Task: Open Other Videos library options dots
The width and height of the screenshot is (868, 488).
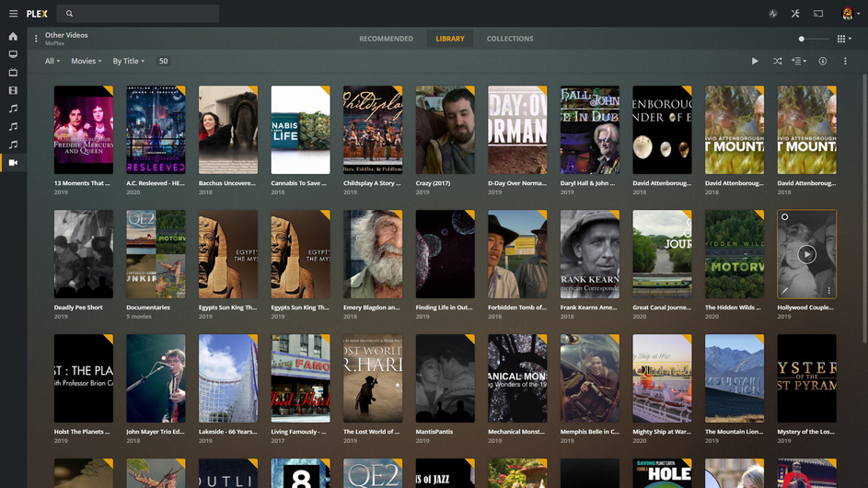Action: [36, 39]
